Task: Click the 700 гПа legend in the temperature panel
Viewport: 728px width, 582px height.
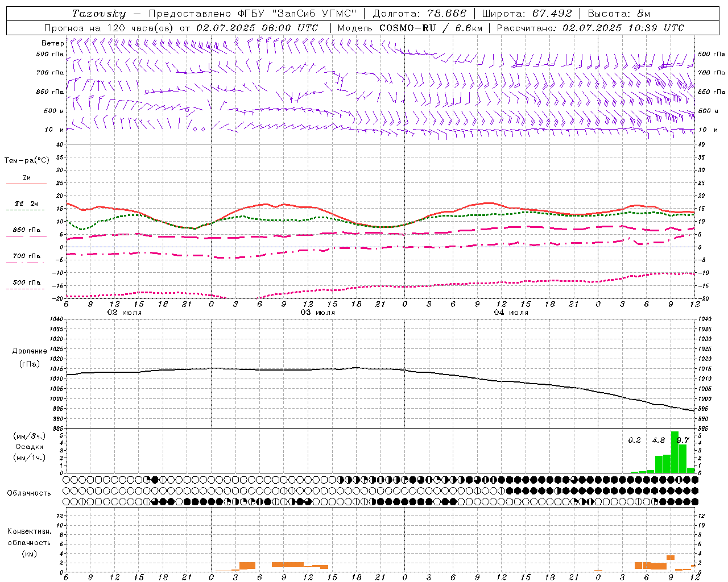Action: 27,256
